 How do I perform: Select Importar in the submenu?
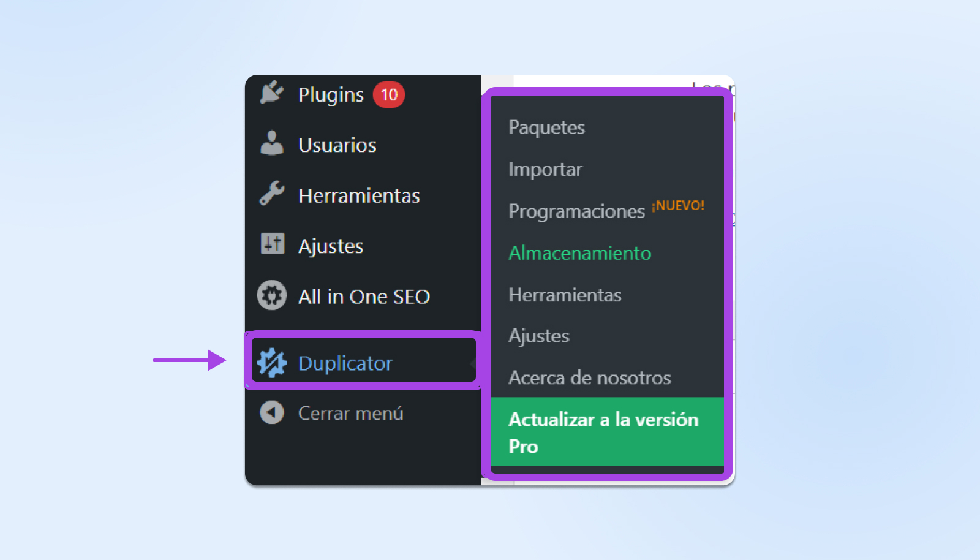point(545,169)
